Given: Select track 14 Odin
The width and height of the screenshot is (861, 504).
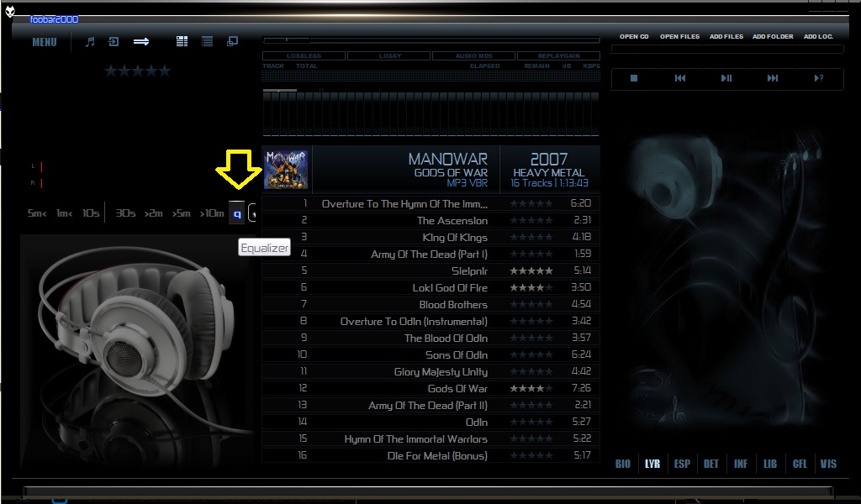Looking at the screenshot, I should [431, 423].
